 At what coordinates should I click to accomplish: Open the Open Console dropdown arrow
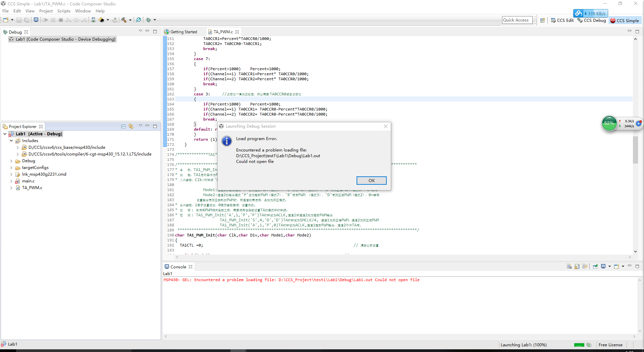point(623,266)
